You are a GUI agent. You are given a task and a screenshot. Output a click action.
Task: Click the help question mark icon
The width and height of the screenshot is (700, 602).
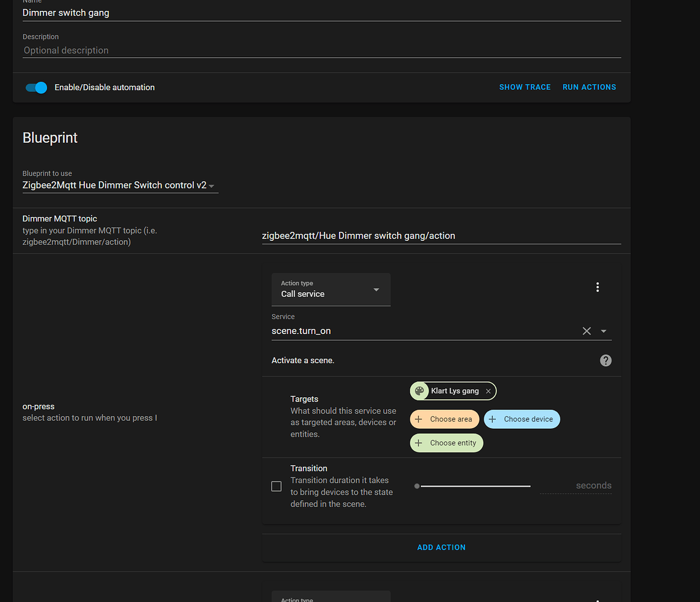click(605, 360)
